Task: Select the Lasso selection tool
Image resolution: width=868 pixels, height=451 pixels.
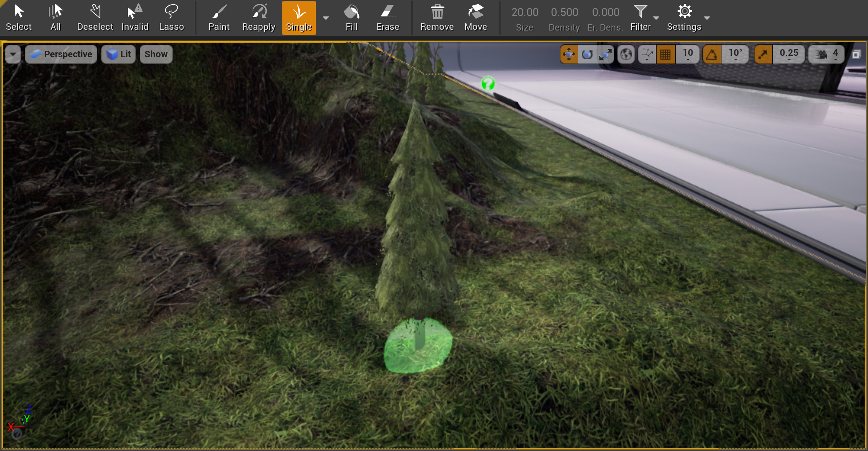Action: pos(171,18)
